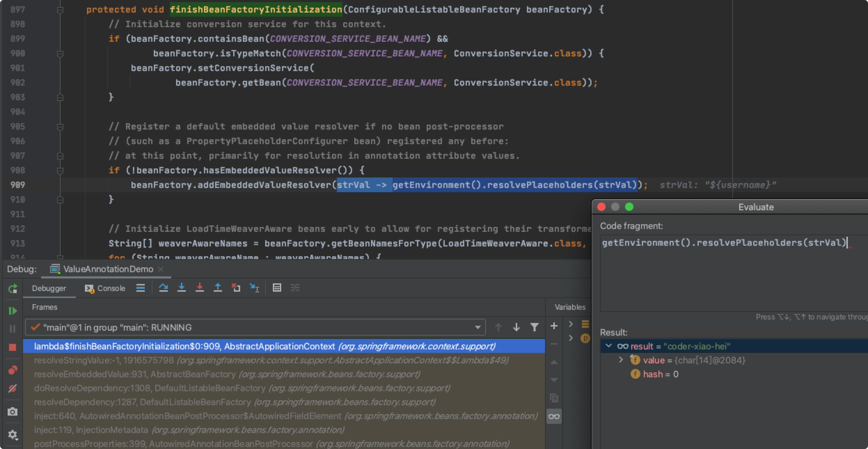Select the inject:640 AutowiredFieldElement frame
The image size is (868, 449).
(x=284, y=416)
